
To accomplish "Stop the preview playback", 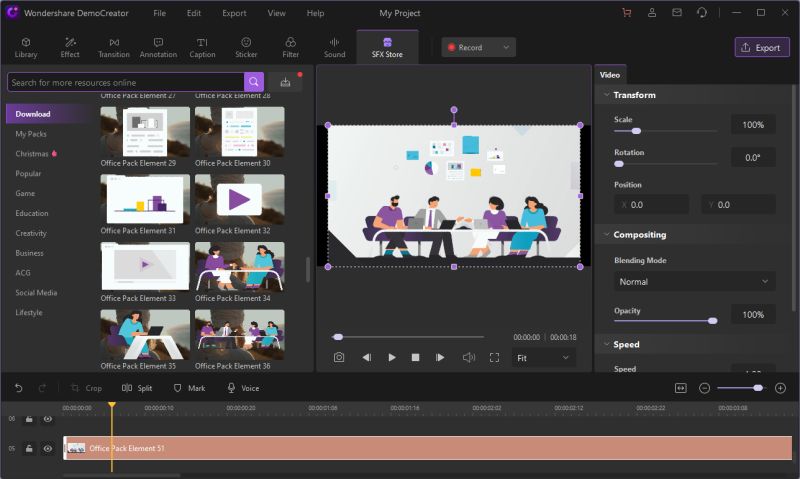I will 415,358.
